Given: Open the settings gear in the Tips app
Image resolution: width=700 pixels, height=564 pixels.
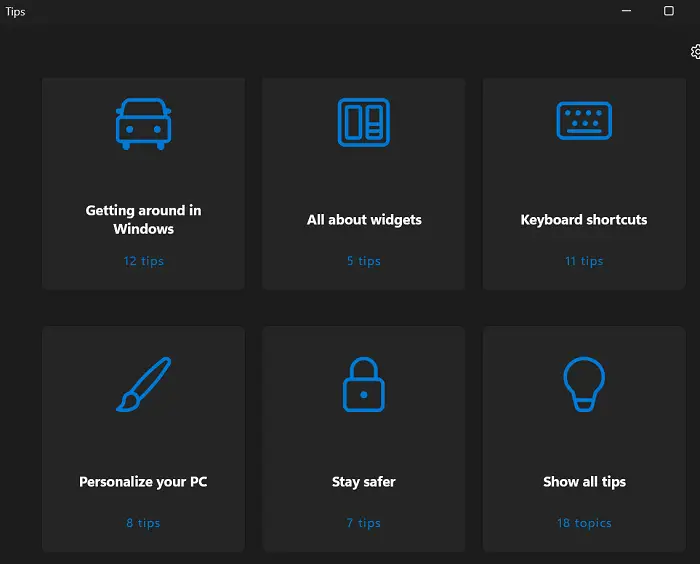Looking at the screenshot, I should click(x=695, y=52).
